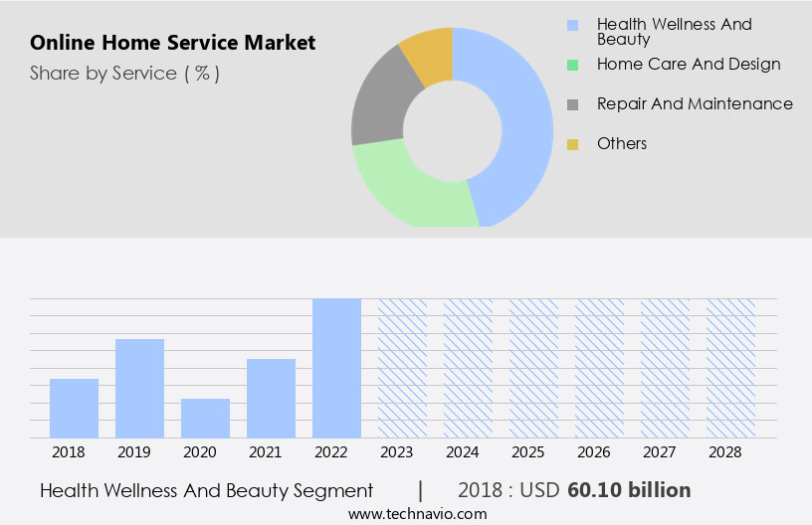Click the yellow Others legend swatch
The height and width of the screenshot is (525, 812).
[x=572, y=144]
